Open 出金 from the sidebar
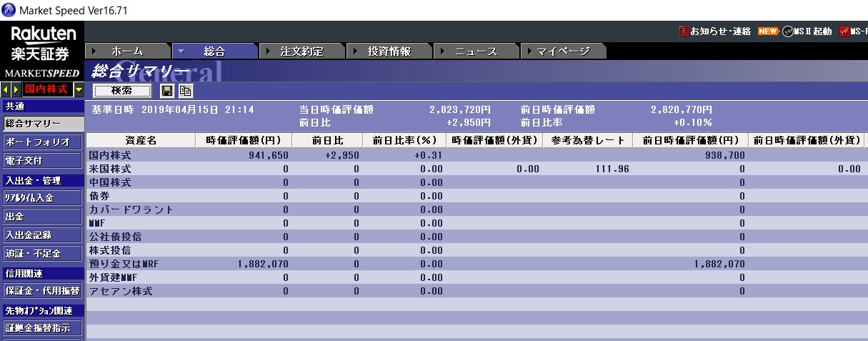868x341 pixels. (42, 216)
